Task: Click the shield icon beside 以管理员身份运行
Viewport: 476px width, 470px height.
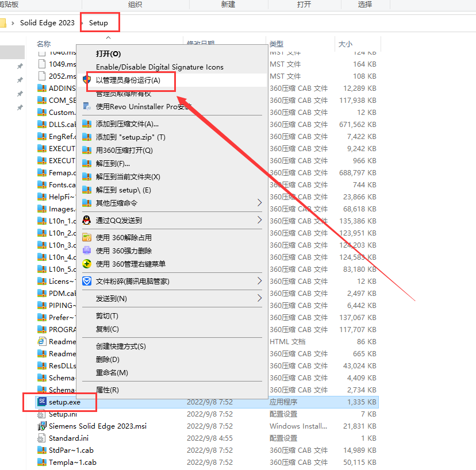Action: click(x=87, y=80)
